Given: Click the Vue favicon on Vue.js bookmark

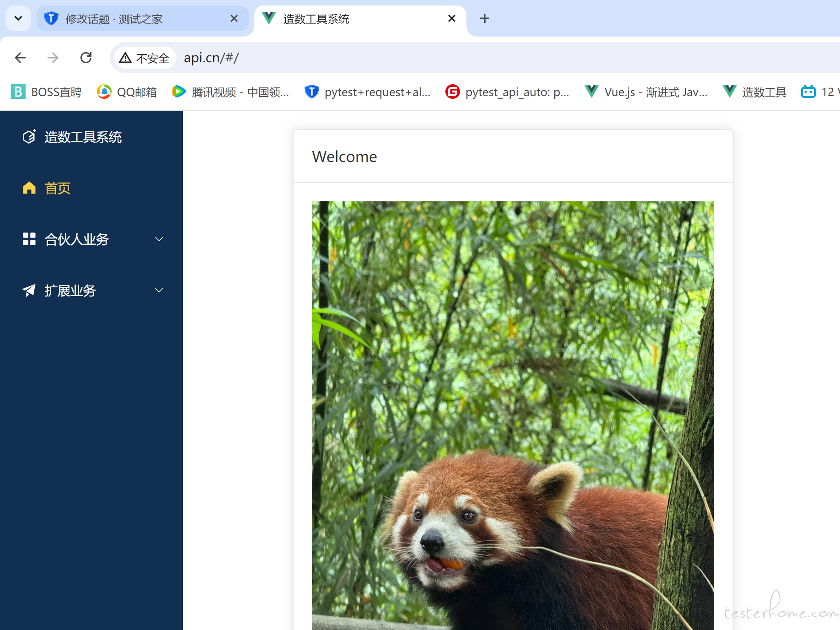Looking at the screenshot, I should click(x=592, y=91).
